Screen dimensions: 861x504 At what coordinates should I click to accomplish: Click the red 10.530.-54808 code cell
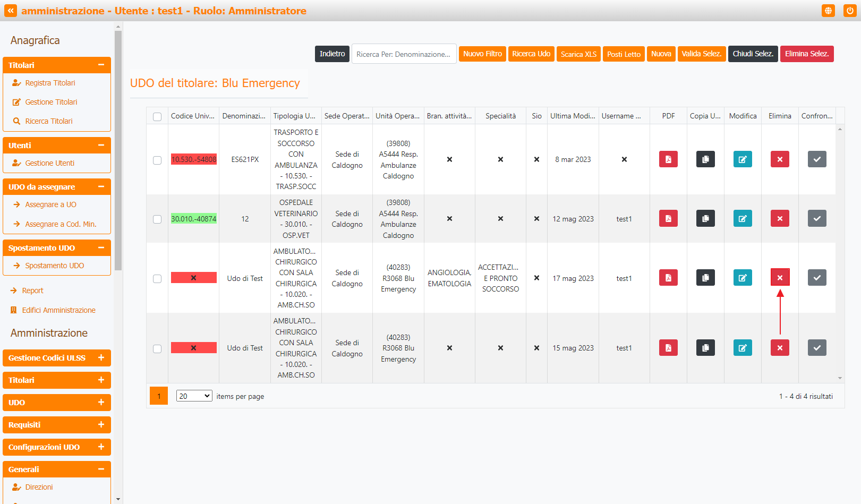coord(193,159)
